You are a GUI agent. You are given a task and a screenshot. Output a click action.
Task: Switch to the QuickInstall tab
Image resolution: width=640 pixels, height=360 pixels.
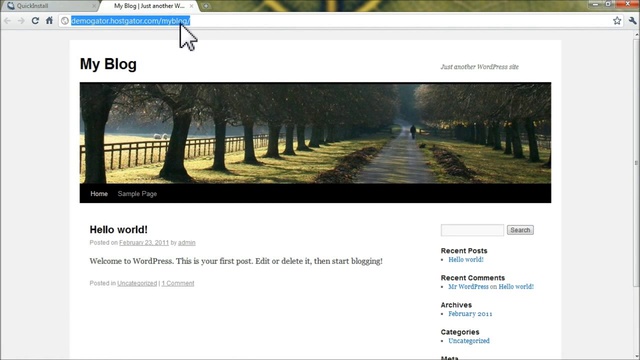coord(49,6)
